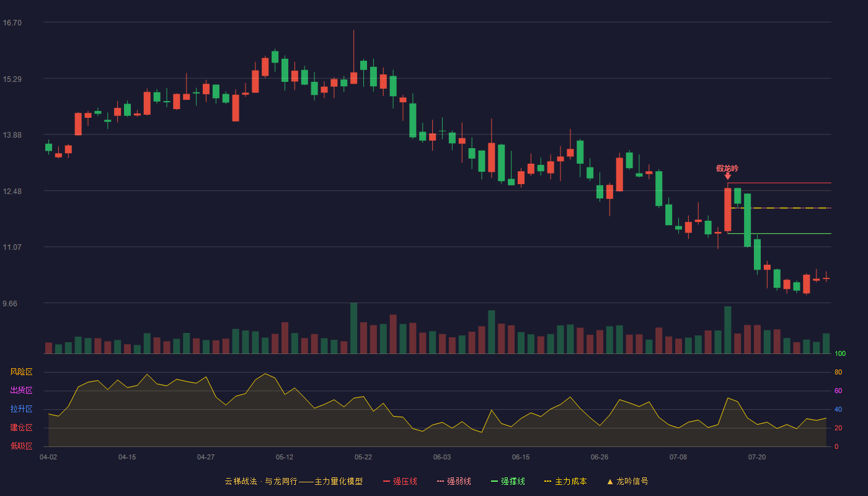Click the 低吸区 zone label
The image size is (868, 496).
[x=21, y=446]
